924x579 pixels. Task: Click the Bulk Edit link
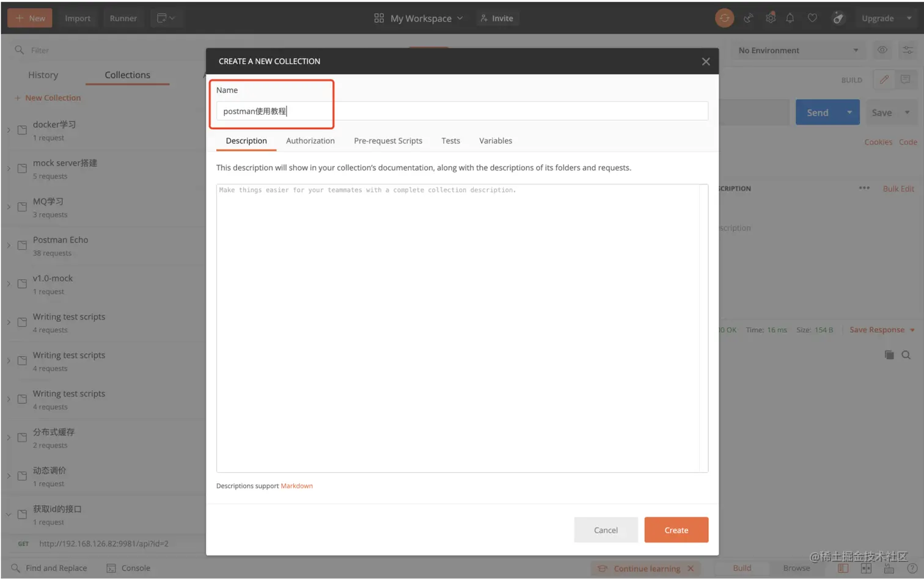point(898,189)
